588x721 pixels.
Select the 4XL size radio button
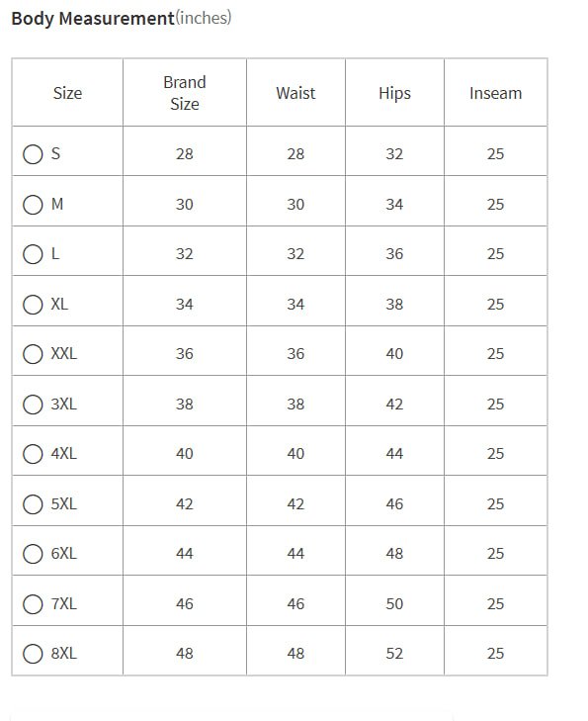click(33, 454)
